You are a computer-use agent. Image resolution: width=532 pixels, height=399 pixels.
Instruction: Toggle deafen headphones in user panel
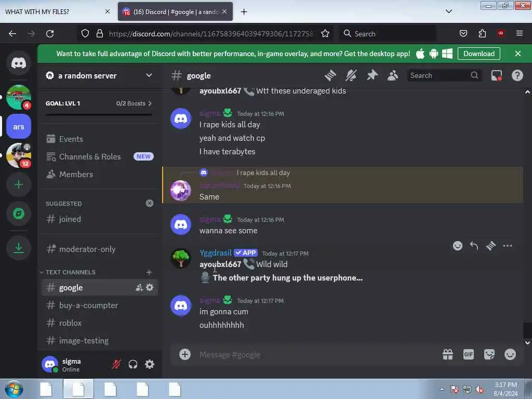[x=133, y=364]
